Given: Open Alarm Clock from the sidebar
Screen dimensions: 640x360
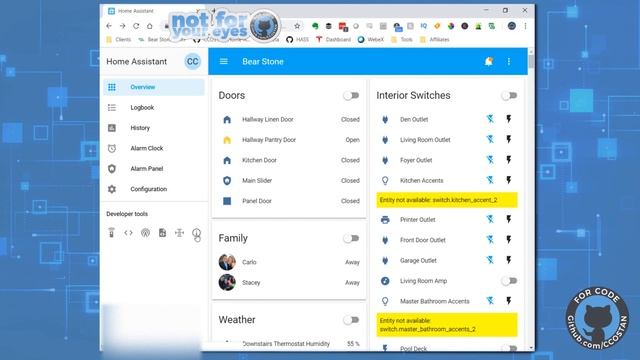Looking at the screenshot, I should click(153, 148).
